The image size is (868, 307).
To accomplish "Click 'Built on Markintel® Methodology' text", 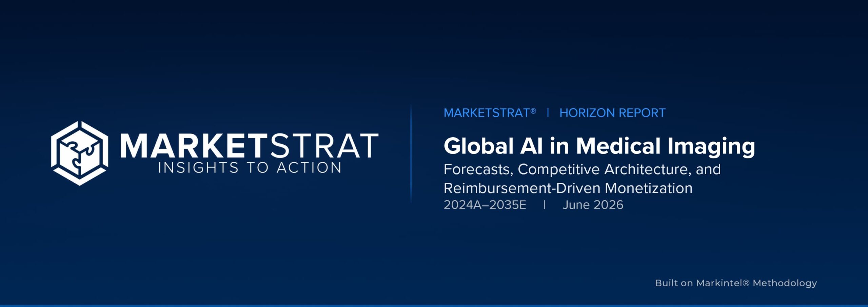I will coord(736,283).
